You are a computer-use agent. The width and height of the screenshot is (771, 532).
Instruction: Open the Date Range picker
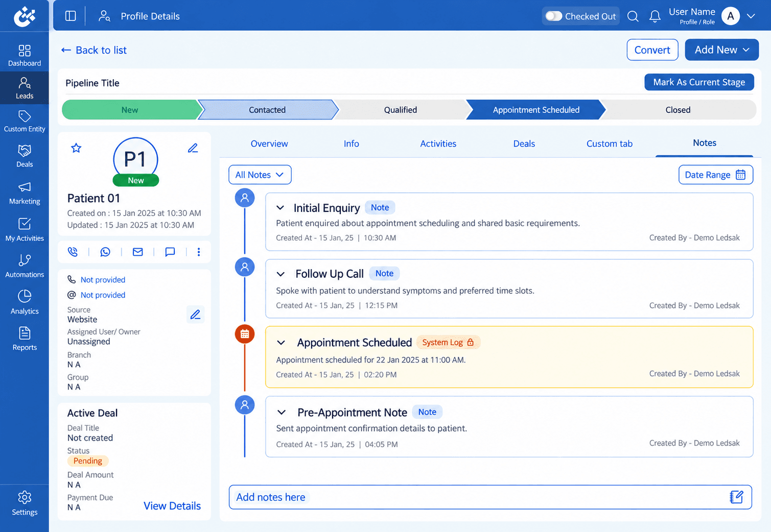[716, 175]
